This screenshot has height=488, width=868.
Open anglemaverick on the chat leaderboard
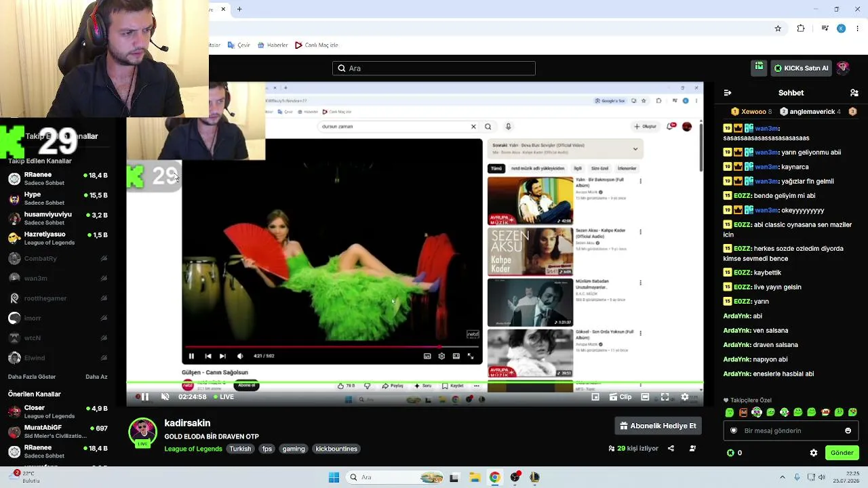[x=810, y=112]
